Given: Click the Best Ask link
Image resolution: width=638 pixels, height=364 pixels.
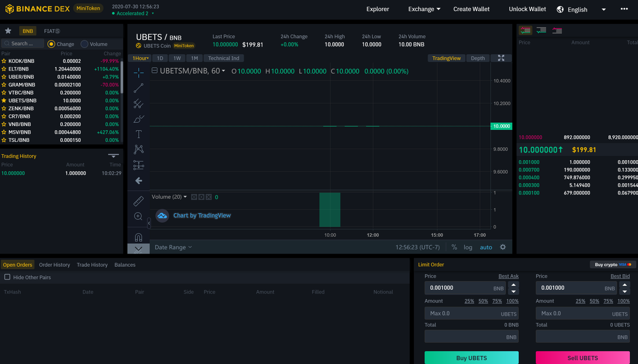Looking at the screenshot, I should [508, 276].
